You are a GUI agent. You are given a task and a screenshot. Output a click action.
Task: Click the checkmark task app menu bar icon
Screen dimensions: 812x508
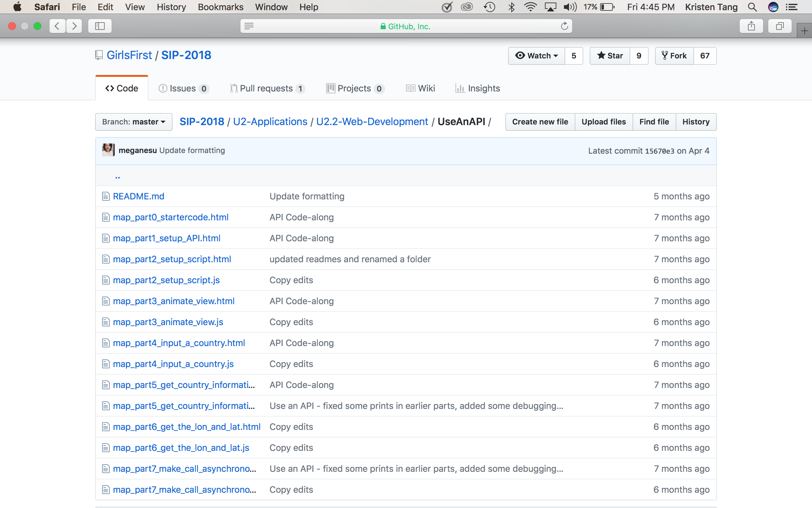[x=447, y=7]
